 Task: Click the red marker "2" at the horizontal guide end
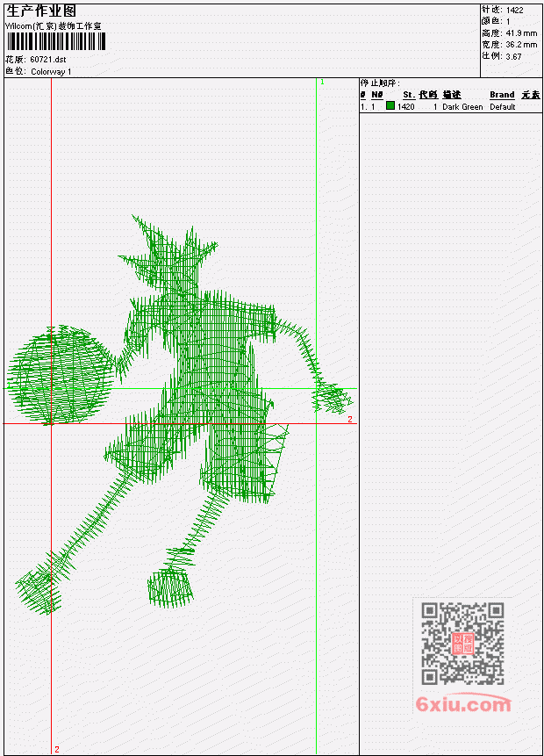point(350,420)
